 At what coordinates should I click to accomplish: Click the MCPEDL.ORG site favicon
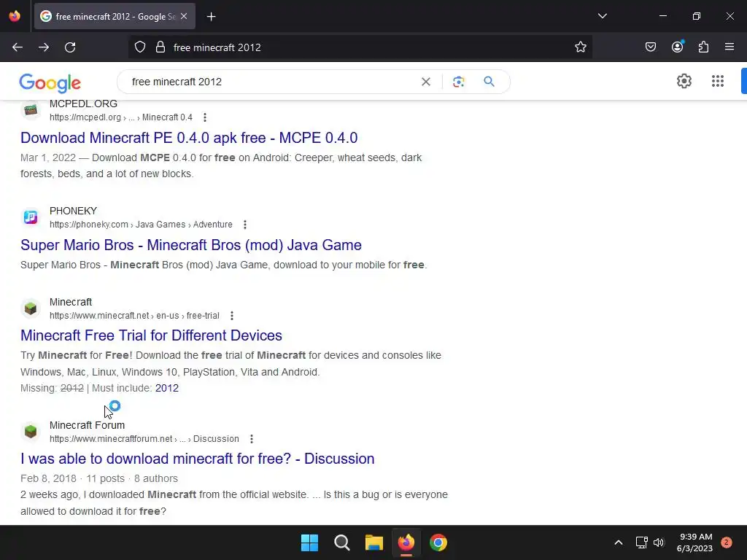click(31, 111)
